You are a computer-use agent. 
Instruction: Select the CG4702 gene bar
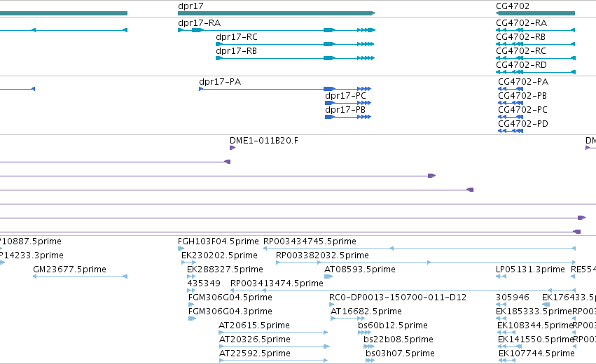535,13
